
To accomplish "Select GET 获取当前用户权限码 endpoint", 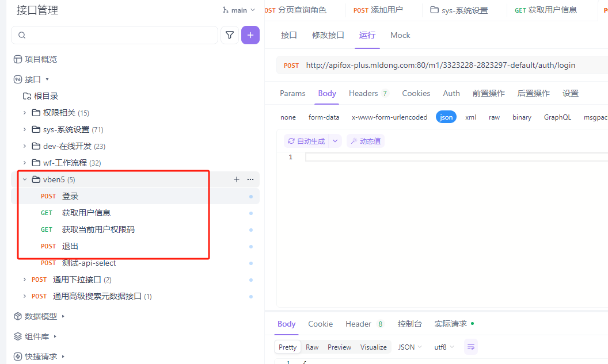I will pyautogui.click(x=135, y=229).
